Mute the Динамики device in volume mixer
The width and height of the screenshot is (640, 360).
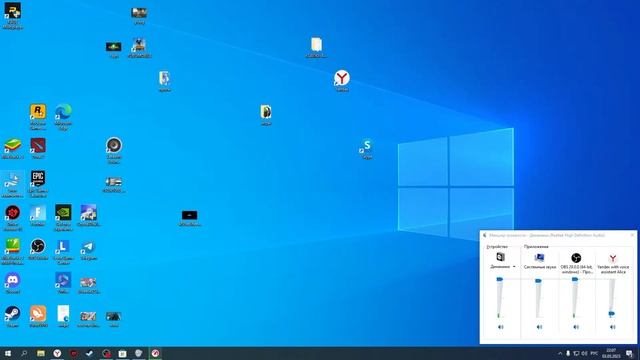(x=500, y=327)
